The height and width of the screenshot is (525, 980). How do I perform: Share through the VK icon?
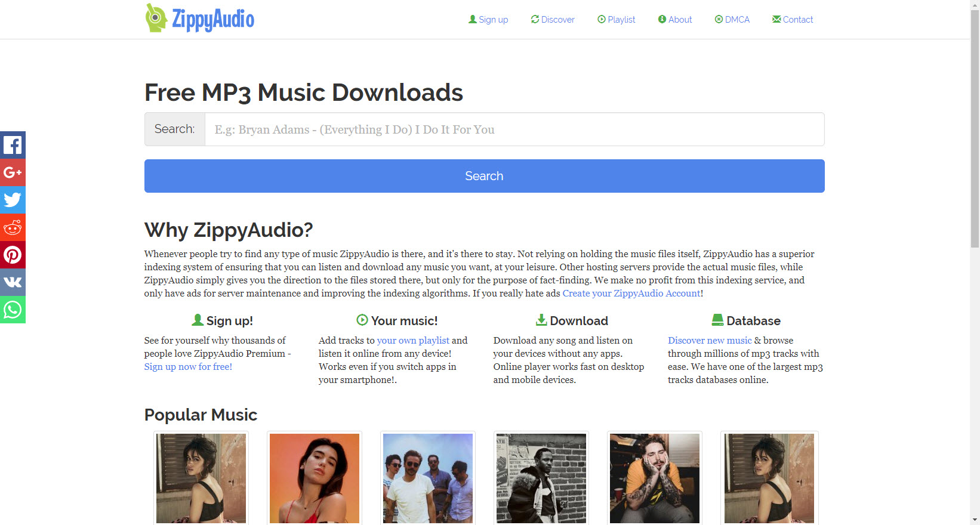point(13,282)
